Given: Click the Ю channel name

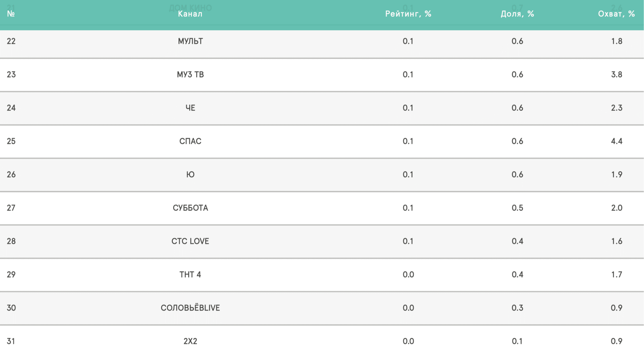Looking at the screenshot, I should pyautogui.click(x=190, y=174).
